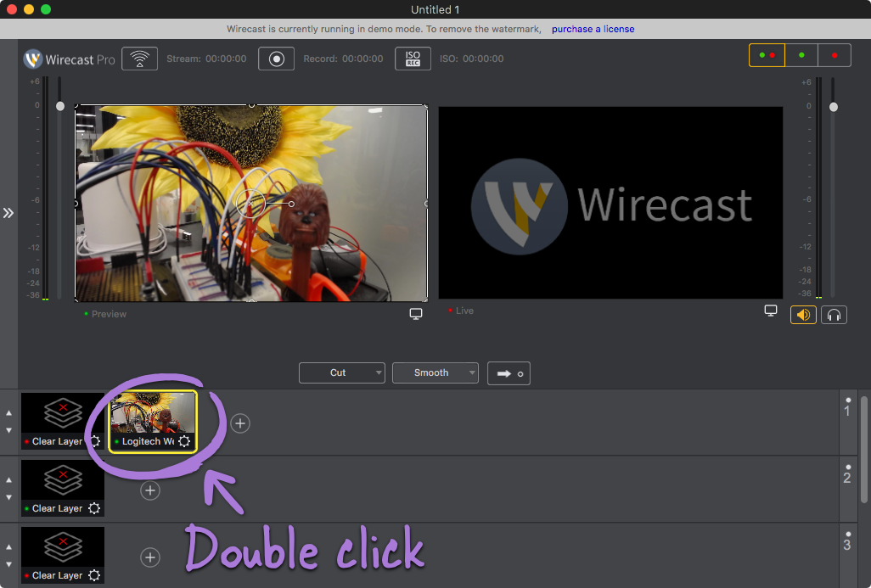Show both preview and live layout
This screenshot has height=588, width=871.
coord(767,55)
